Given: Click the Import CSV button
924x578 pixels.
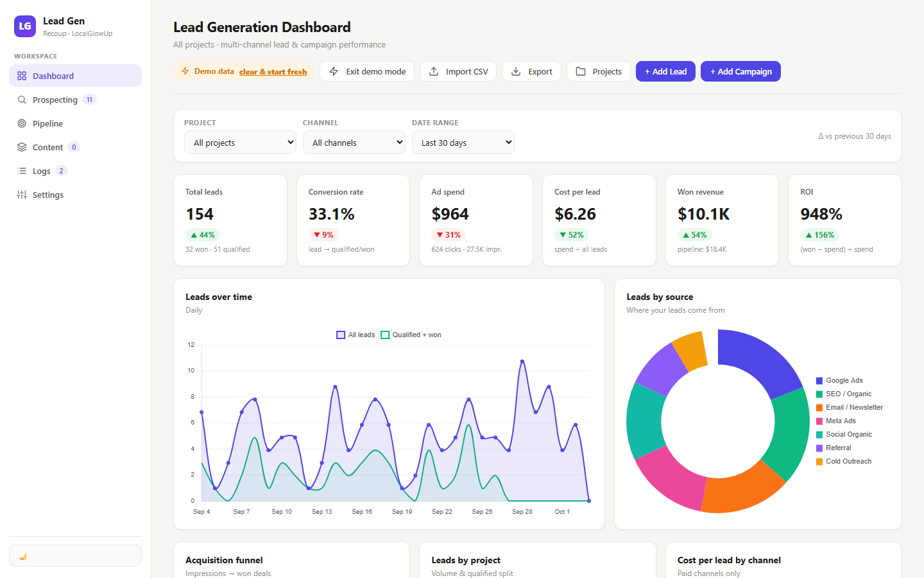Looking at the screenshot, I should click(x=458, y=71).
